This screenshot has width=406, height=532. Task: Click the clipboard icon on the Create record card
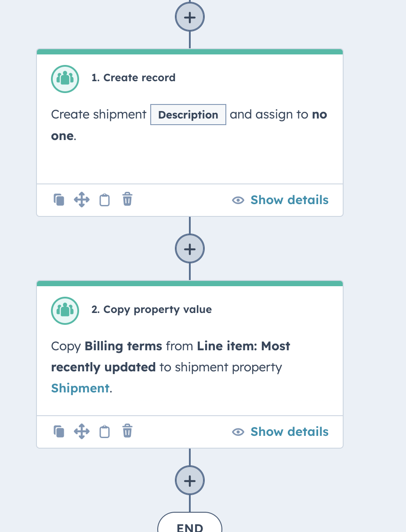click(x=104, y=199)
